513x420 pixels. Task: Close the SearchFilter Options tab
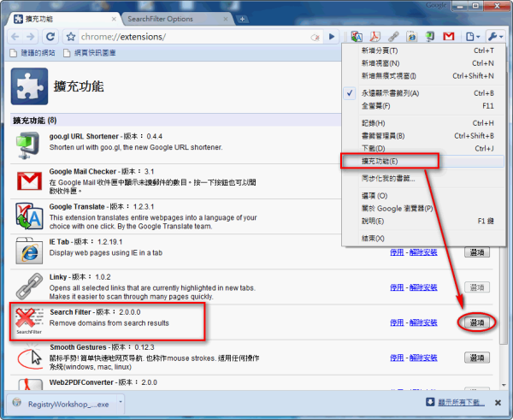pyautogui.click(x=226, y=19)
